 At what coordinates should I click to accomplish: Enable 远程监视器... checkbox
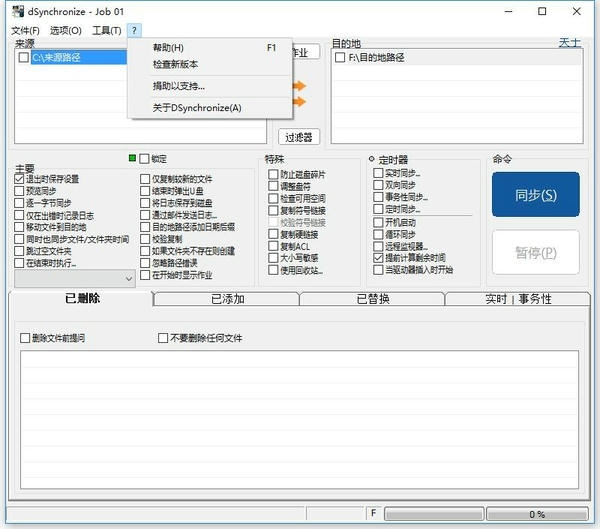point(378,246)
